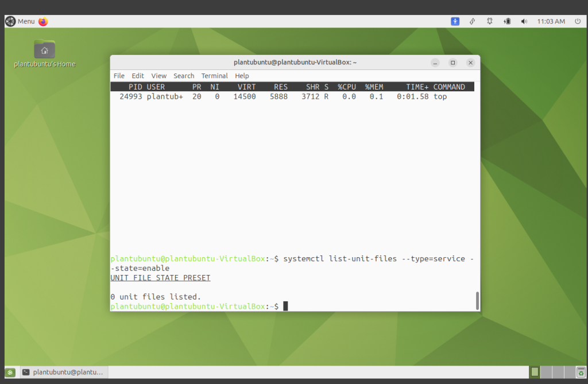Open the Help menu in terminal

point(242,76)
